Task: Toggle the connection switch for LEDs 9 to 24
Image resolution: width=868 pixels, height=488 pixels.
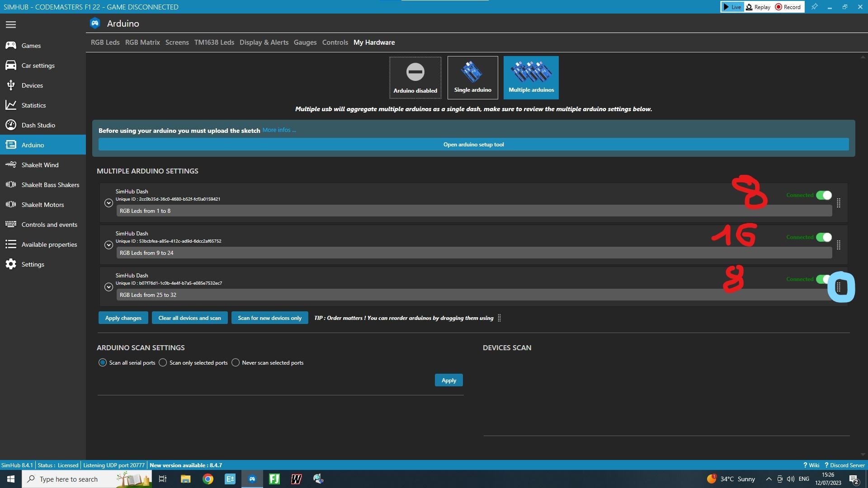Action: click(x=824, y=237)
